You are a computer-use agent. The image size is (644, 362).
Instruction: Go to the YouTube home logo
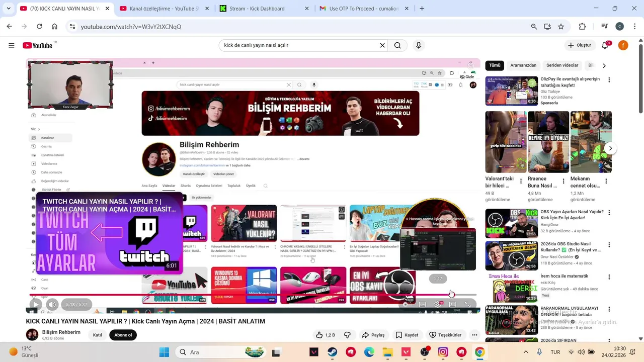tap(37, 45)
